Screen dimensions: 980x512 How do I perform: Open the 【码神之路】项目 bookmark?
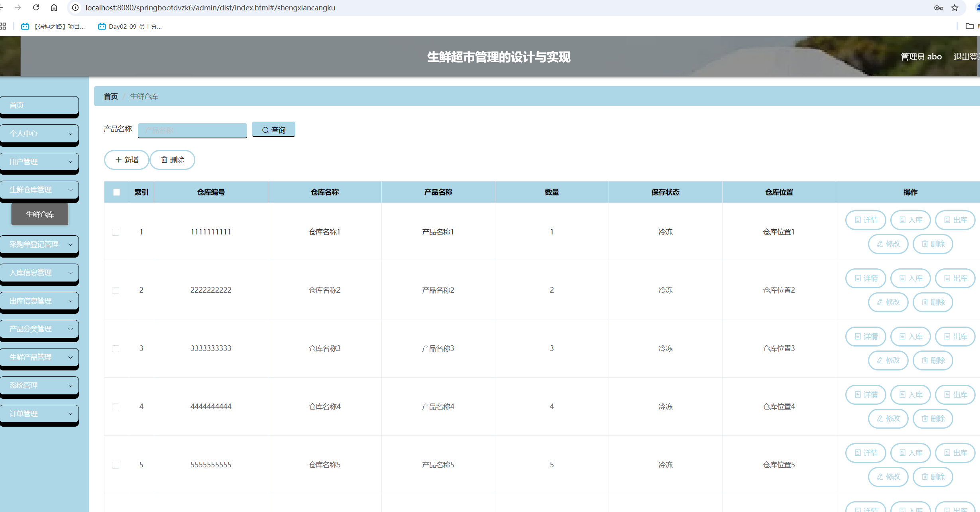(53, 26)
